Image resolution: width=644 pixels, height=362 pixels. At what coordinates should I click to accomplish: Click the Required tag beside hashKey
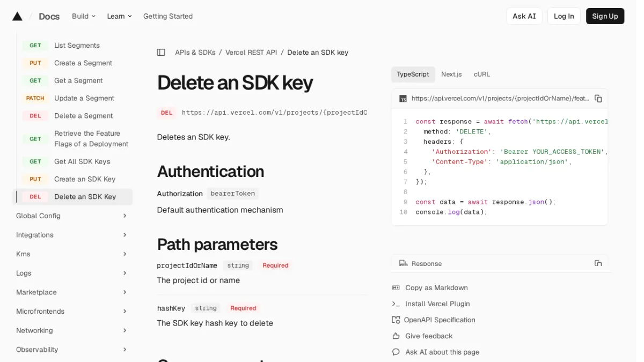(x=243, y=308)
